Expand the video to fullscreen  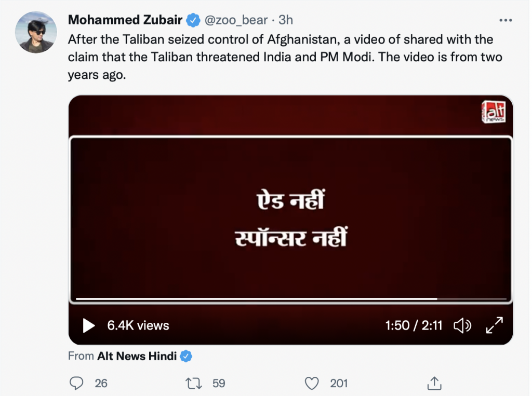[494, 325]
